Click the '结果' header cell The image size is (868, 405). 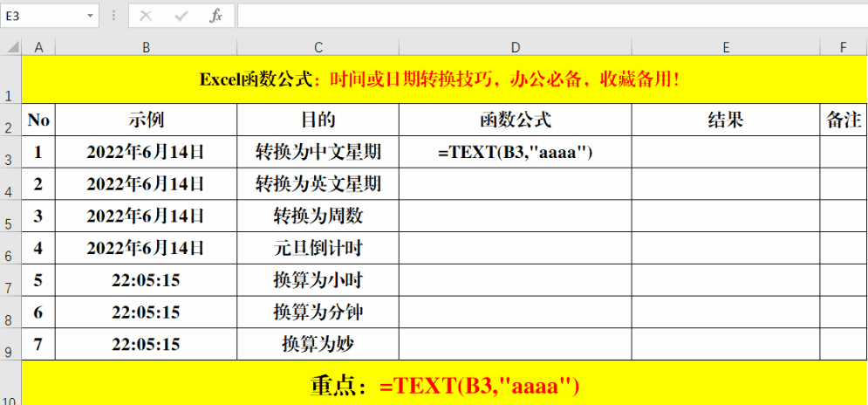726,120
